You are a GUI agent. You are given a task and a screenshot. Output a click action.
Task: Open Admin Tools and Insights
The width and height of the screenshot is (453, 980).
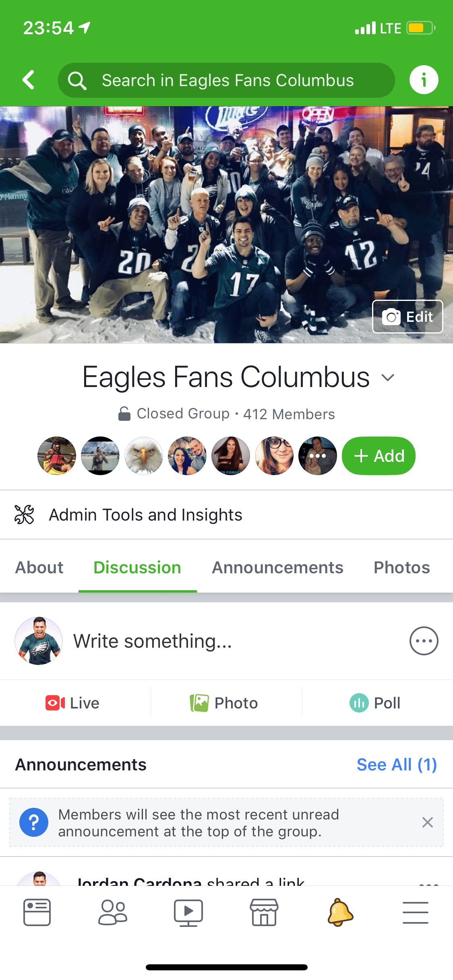tap(145, 515)
